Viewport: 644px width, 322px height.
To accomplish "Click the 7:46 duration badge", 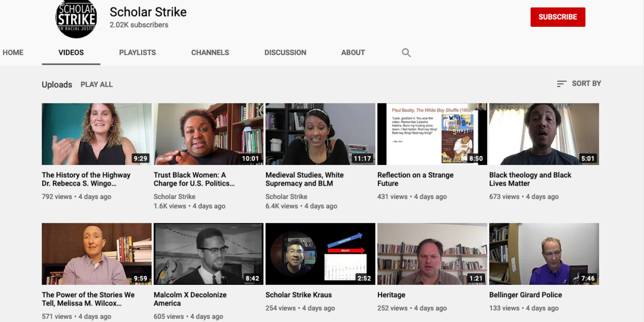I will (x=588, y=278).
